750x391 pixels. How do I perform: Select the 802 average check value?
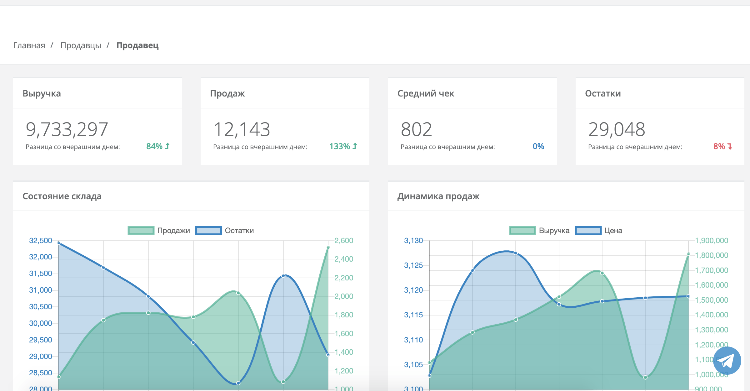[417, 129]
